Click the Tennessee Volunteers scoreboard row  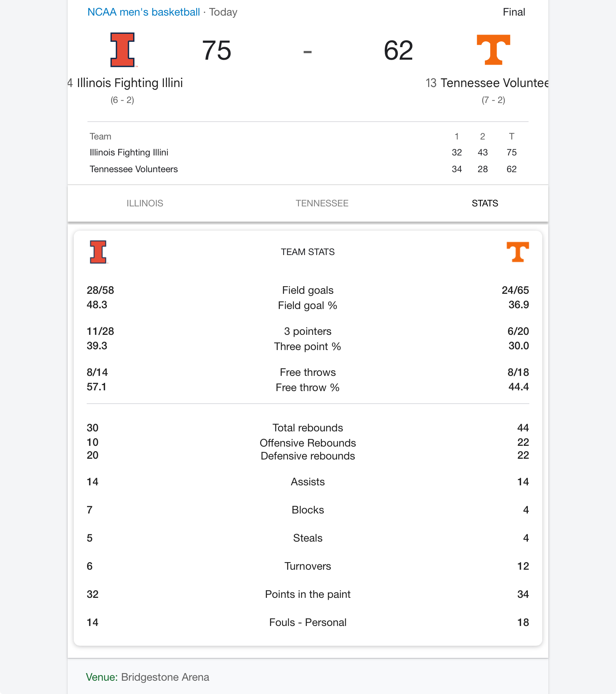click(303, 169)
